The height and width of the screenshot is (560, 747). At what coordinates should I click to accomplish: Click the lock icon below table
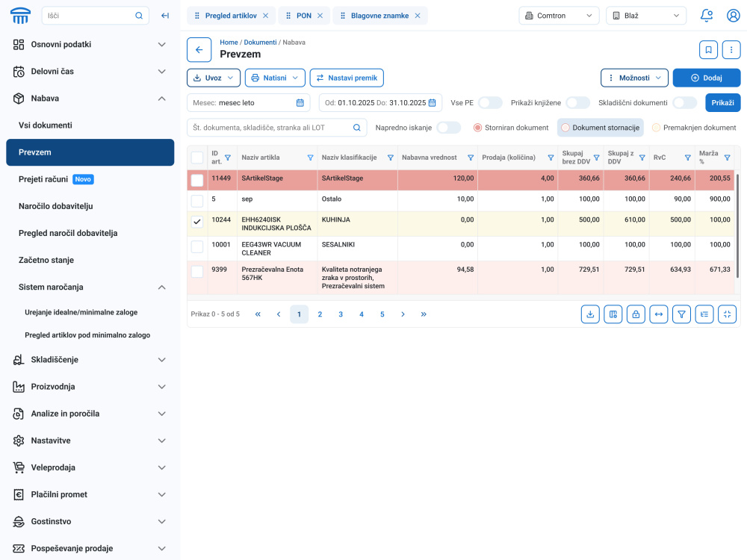[636, 314]
